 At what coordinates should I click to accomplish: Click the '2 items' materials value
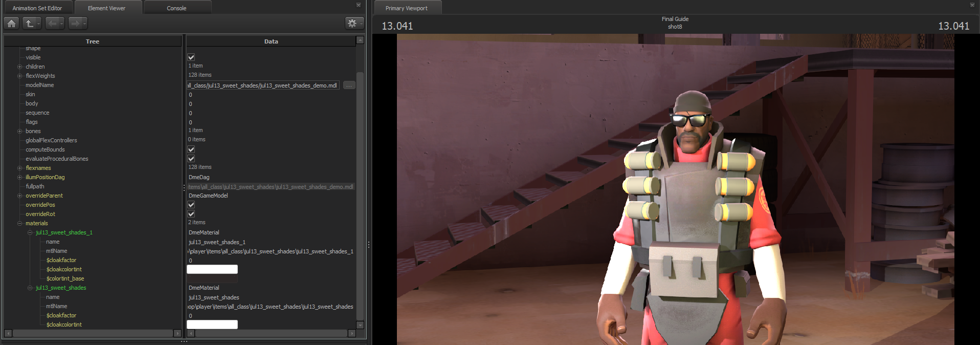point(196,222)
